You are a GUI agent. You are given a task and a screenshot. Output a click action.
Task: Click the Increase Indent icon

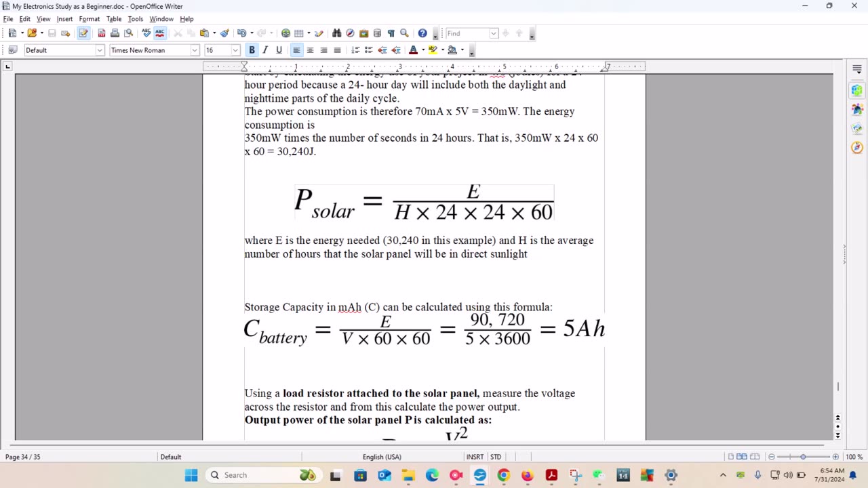pos(395,50)
